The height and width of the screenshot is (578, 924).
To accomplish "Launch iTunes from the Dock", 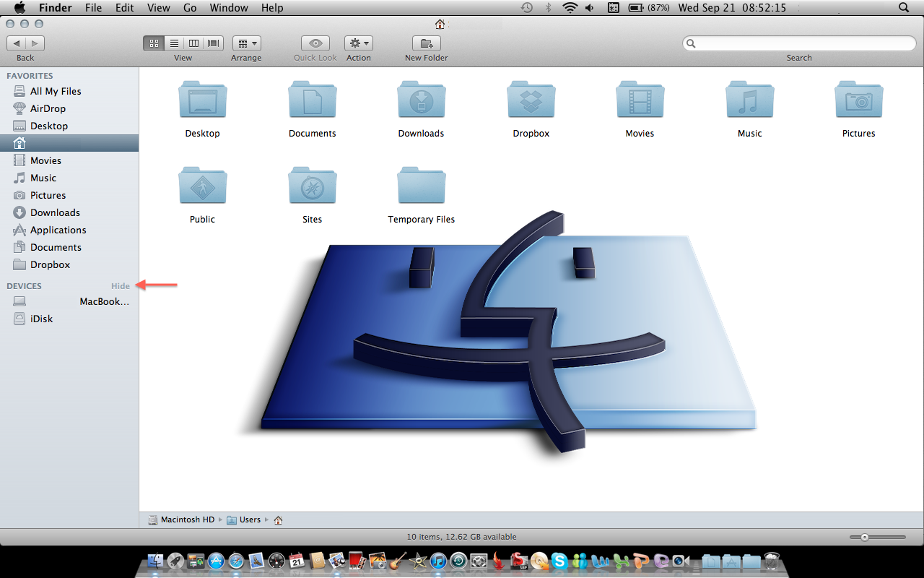I will [x=438, y=561].
